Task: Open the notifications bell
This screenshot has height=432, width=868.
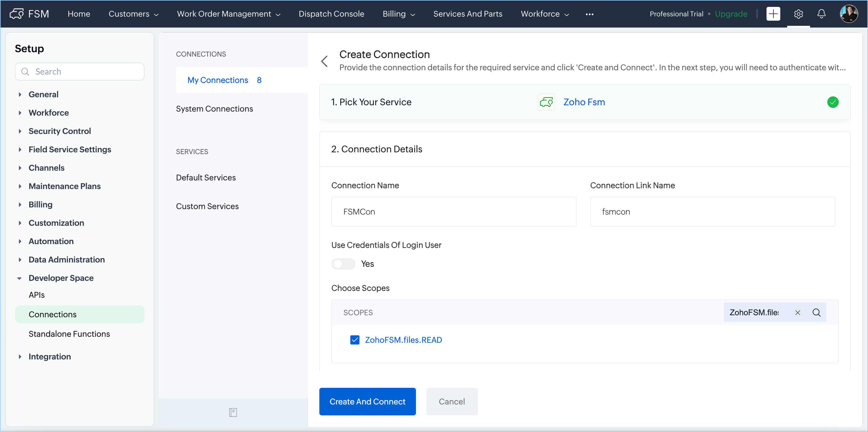Action: click(x=822, y=14)
